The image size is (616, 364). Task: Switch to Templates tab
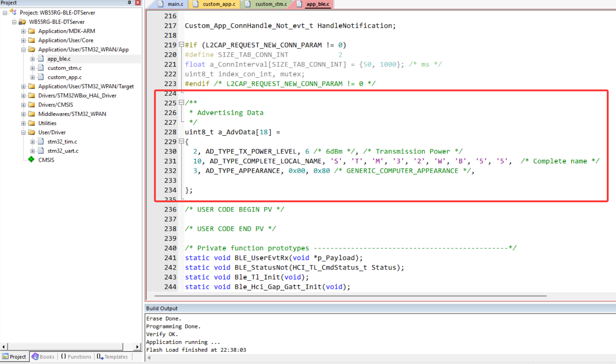pos(112,356)
